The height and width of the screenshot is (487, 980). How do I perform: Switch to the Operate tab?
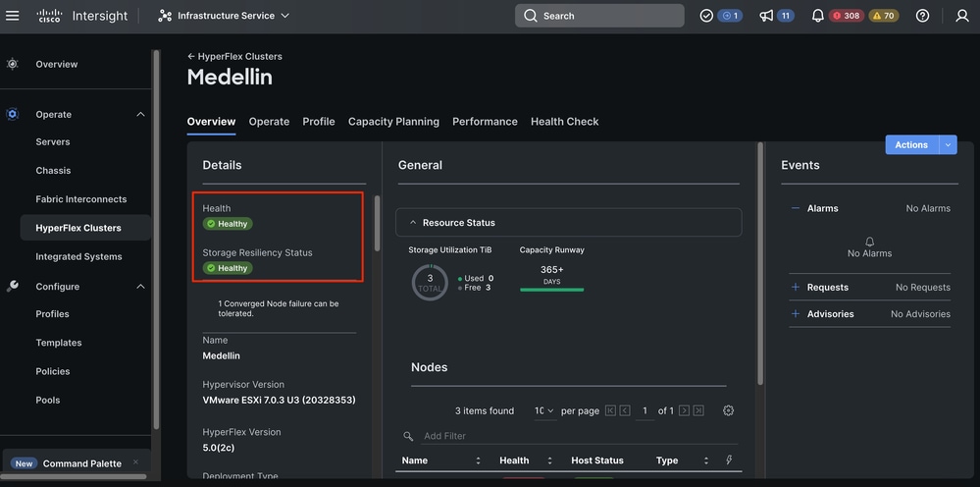click(270, 122)
